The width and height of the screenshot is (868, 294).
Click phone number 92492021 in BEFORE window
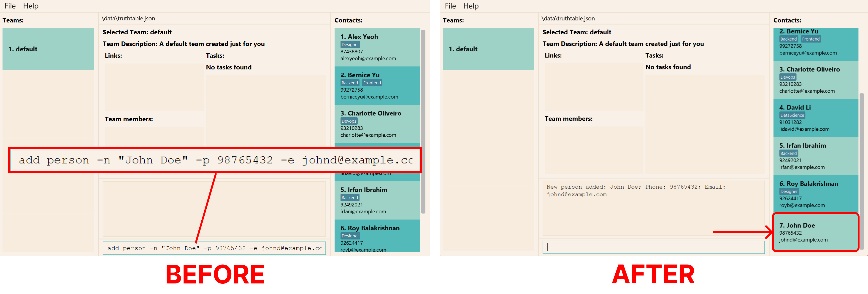click(x=352, y=205)
